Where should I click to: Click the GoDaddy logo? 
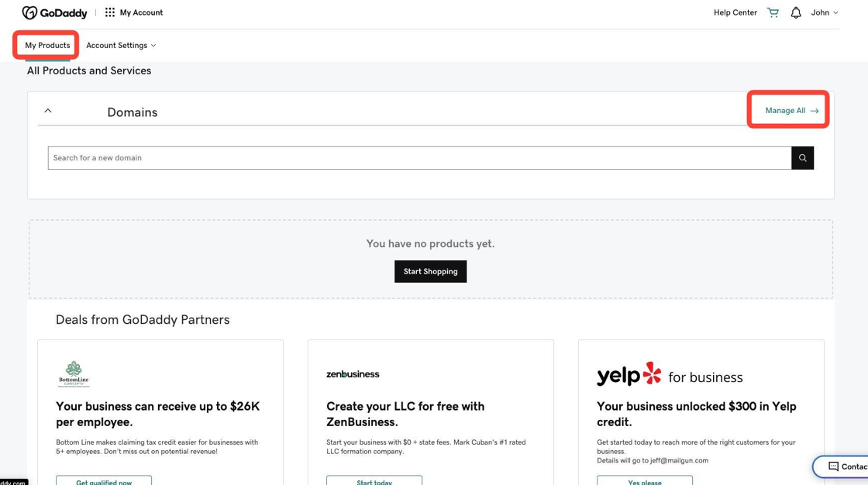coord(54,12)
